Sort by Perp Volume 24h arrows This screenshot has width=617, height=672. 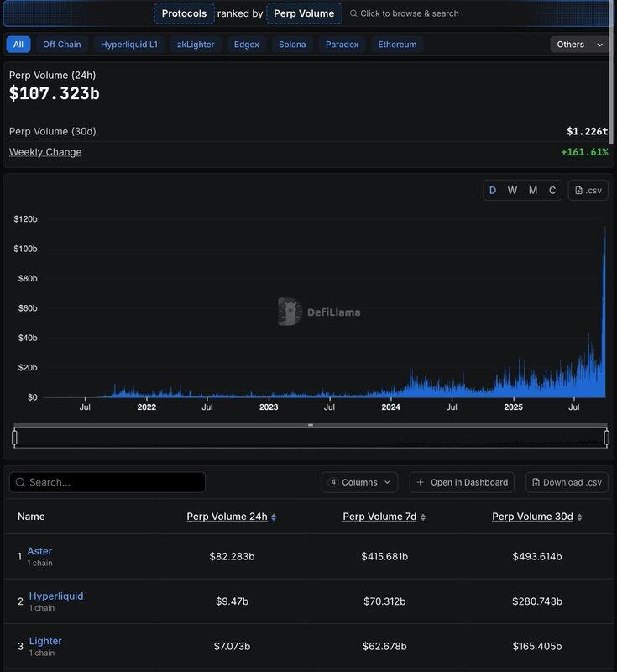pos(274,517)
